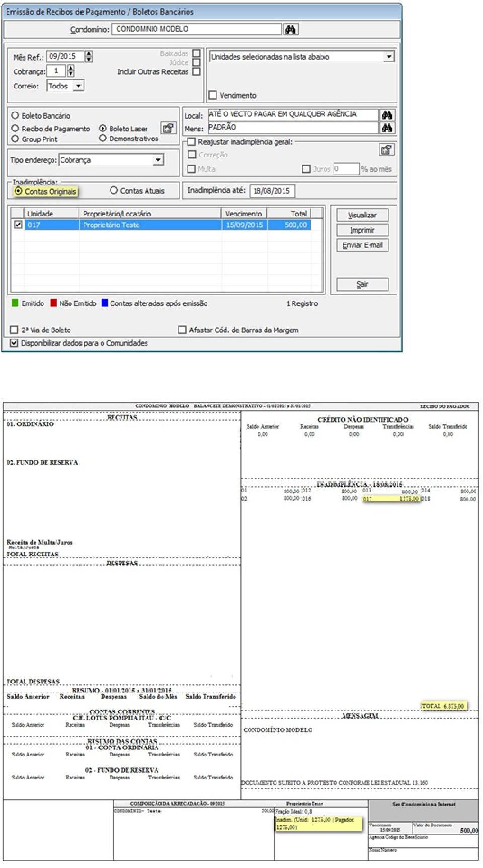
Task: Open Boleto Laser settings icon
Action: 168,128
